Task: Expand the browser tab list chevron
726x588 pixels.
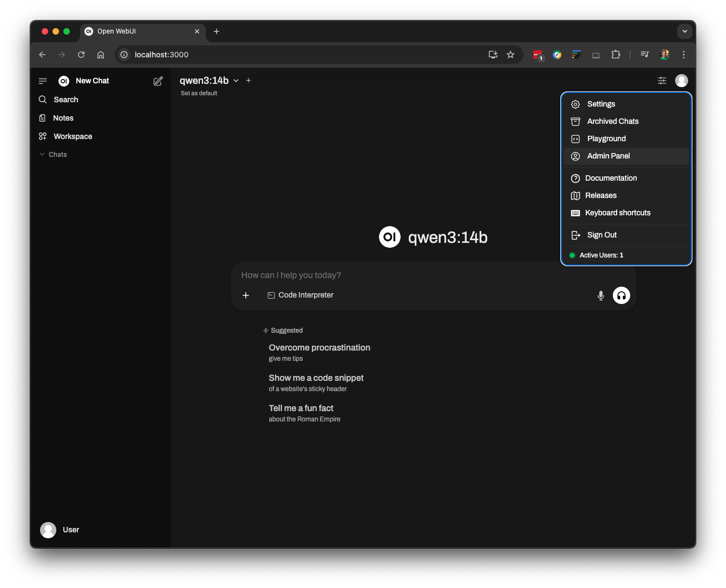Action: (684, 31)
